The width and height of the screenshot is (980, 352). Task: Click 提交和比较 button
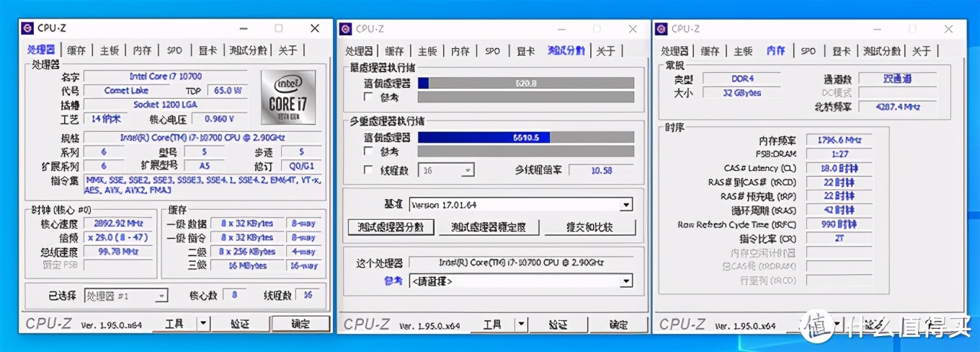[x=590, y=226]
